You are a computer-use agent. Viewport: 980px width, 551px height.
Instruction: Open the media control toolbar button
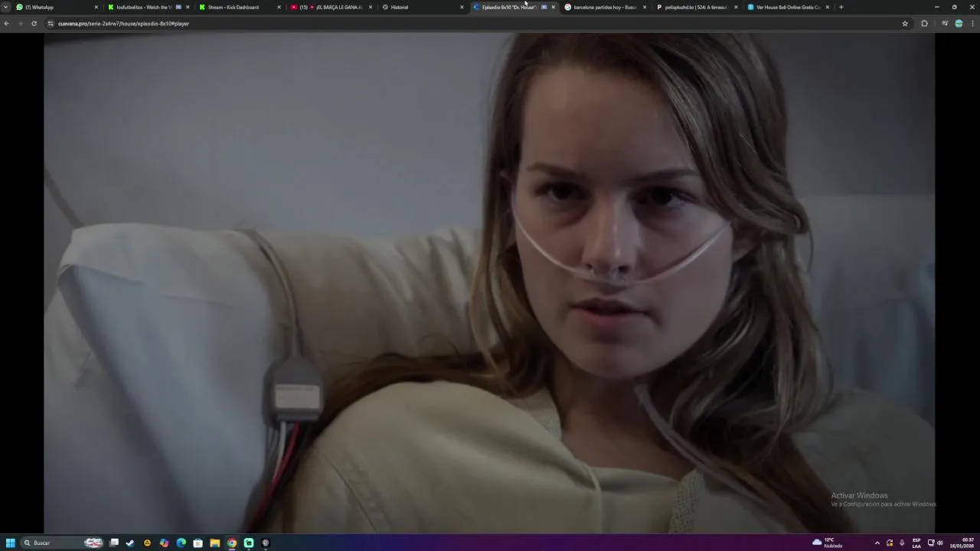945,24
